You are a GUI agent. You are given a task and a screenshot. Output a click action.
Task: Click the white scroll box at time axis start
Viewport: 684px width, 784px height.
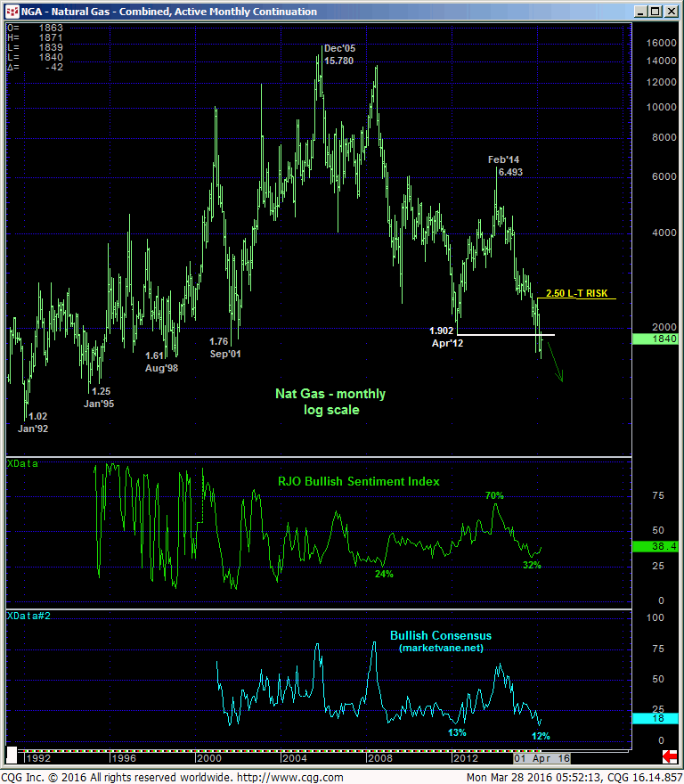pos(11,755)
